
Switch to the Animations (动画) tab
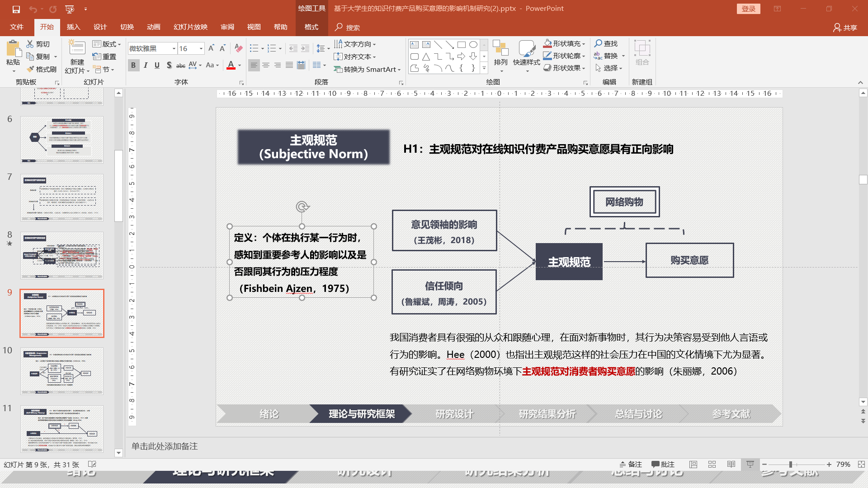[x=154, y=27]
